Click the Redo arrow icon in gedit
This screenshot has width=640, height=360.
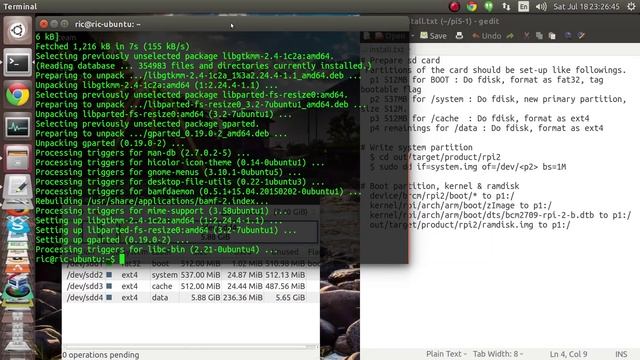[510, 36]
